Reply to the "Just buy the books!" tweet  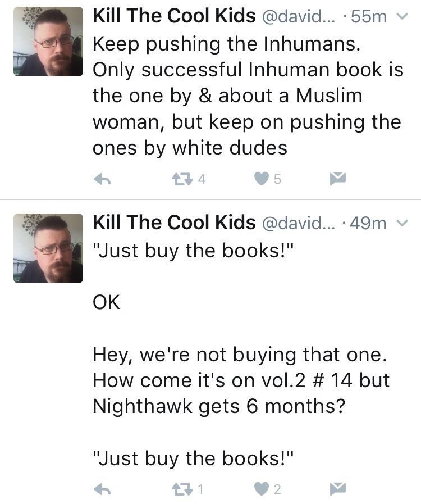coord(100,489)
